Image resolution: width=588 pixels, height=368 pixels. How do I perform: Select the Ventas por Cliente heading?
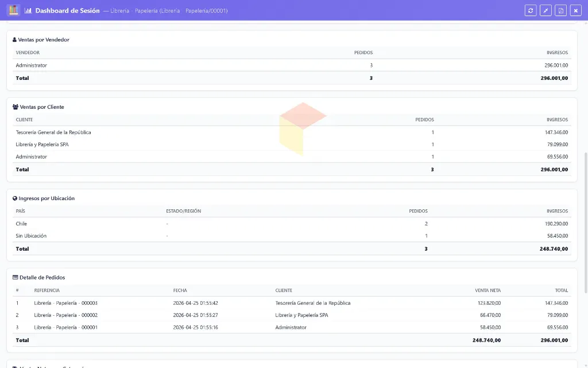42,106
